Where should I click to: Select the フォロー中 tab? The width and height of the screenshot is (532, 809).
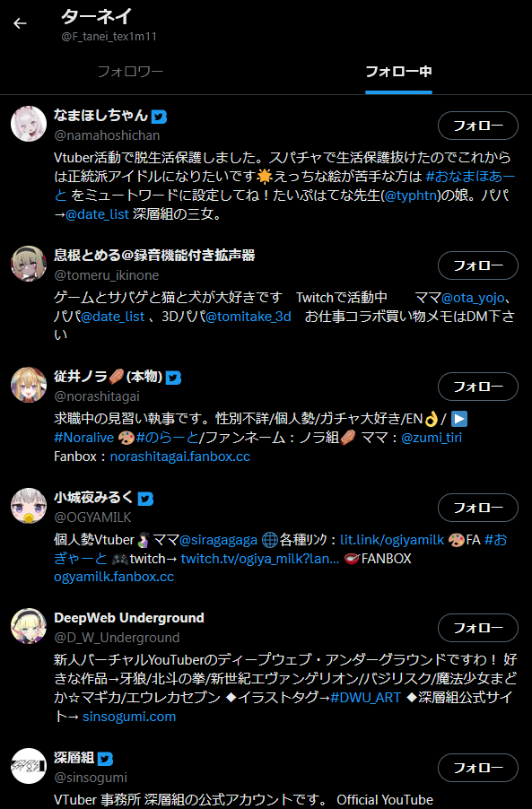point(398,71)
